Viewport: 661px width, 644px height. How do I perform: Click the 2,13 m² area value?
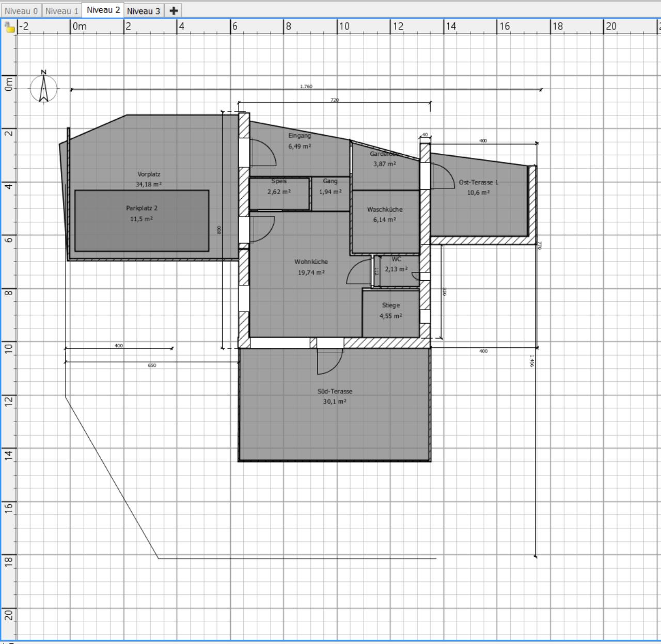396,269
